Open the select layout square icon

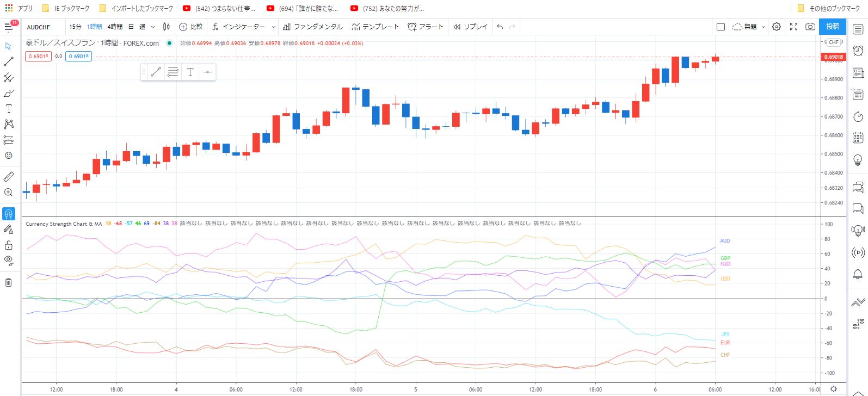(721, 27)
